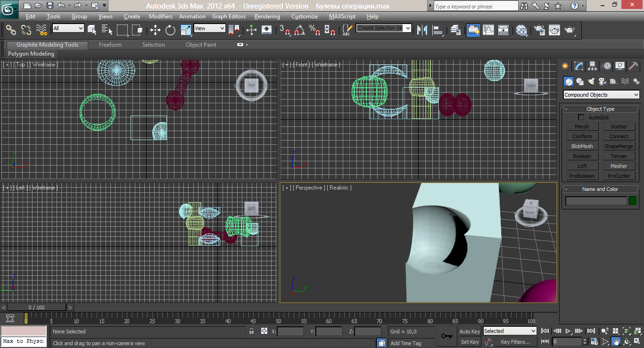Screen dimensions: 644x348
Task: Click the keyword search input field
Action: 475,6
